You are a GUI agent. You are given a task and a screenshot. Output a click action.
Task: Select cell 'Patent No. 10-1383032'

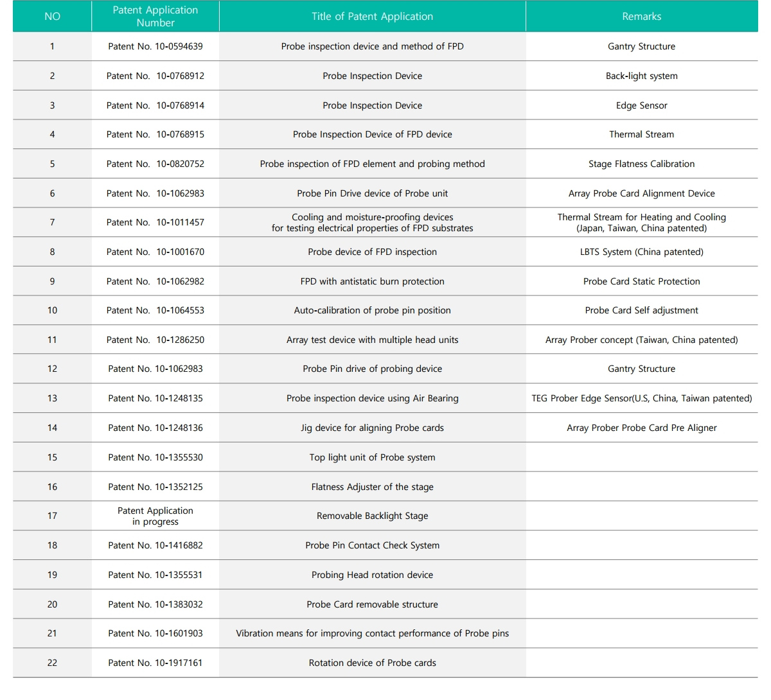[x=155, y=604]
